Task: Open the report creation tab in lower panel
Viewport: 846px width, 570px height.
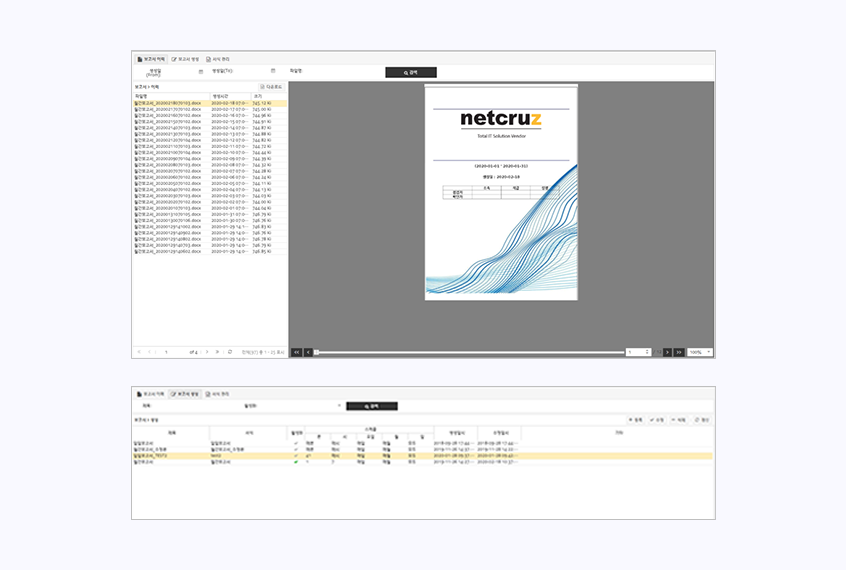Action: tap(185, 394)
